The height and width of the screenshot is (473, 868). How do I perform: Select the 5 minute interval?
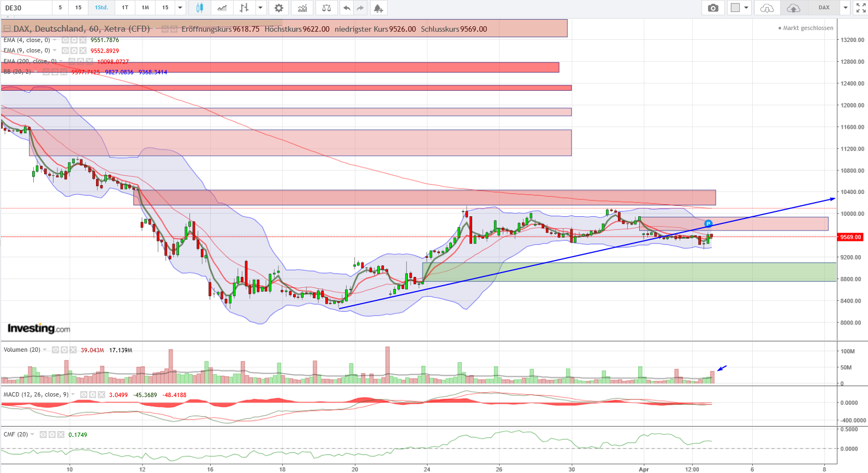pyautogui.click(x=60, y=8)
